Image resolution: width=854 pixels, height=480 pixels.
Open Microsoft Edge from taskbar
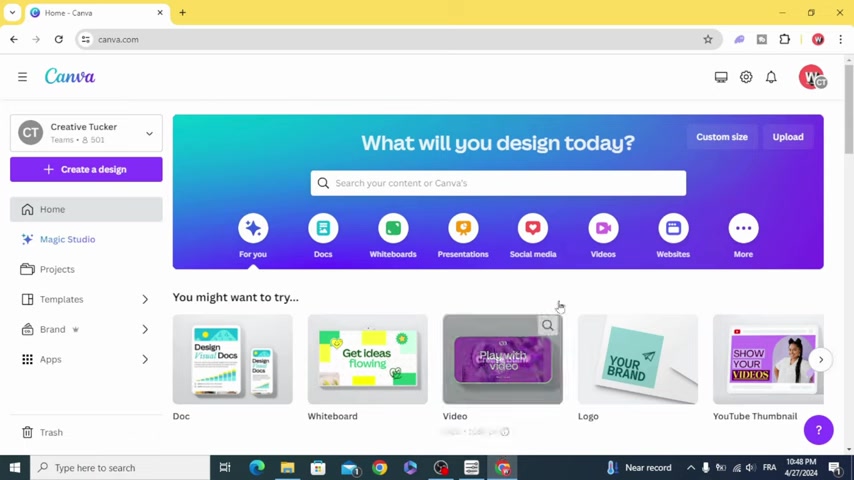[257, 467]
